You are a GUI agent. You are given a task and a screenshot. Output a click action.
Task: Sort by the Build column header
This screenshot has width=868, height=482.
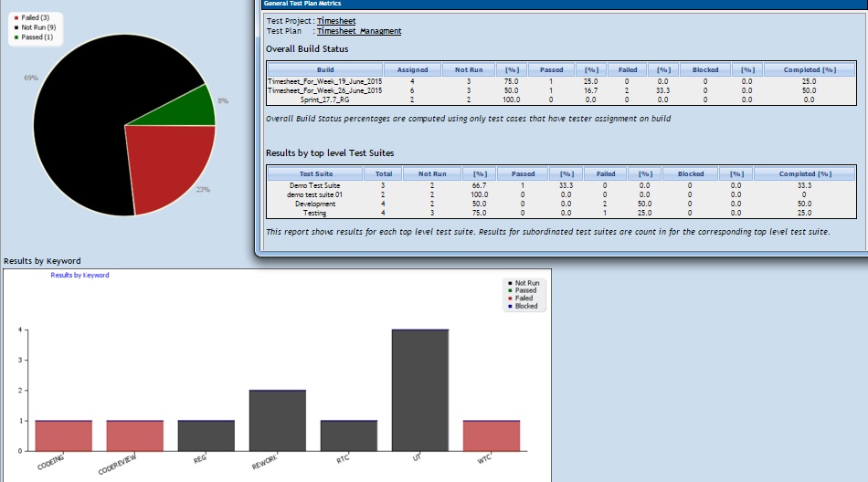pos(324,69)
